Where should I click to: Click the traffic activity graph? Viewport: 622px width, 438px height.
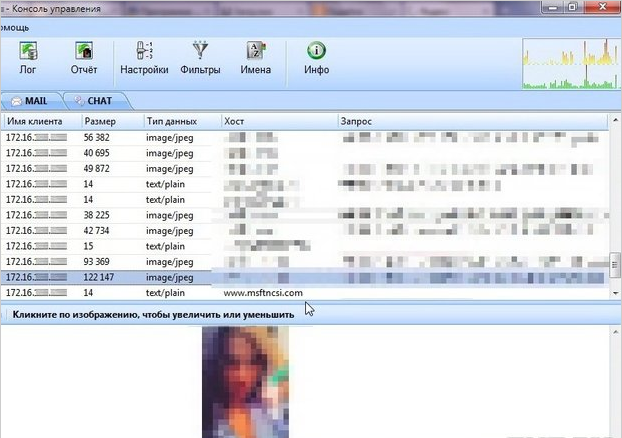(x=568, y=64)
